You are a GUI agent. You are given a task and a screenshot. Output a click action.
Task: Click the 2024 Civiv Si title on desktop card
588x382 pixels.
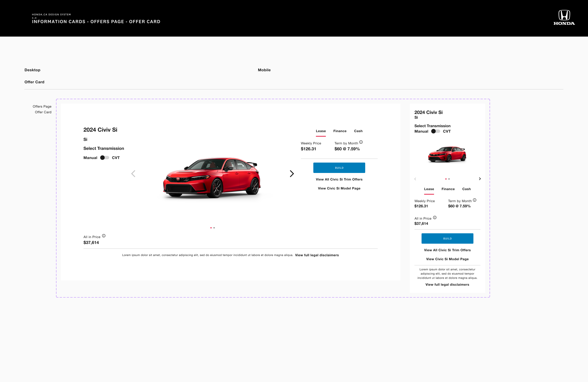coord(100,130)
